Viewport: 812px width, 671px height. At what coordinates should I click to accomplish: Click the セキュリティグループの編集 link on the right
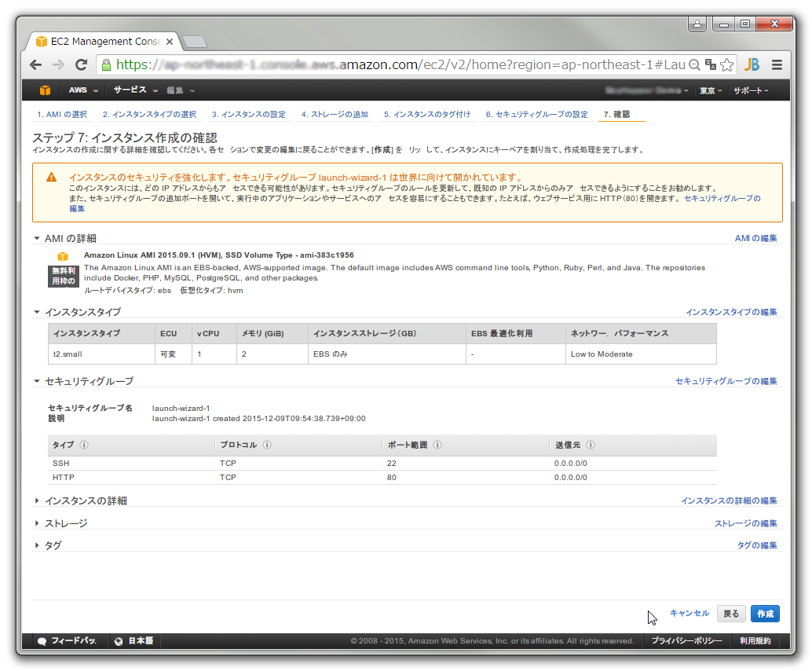click(x=726, y=381)
